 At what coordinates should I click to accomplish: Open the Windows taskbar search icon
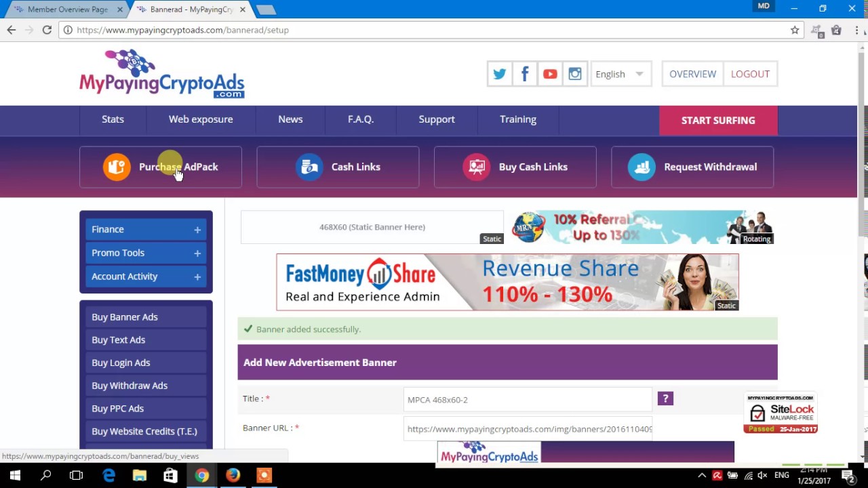(46, 476)
